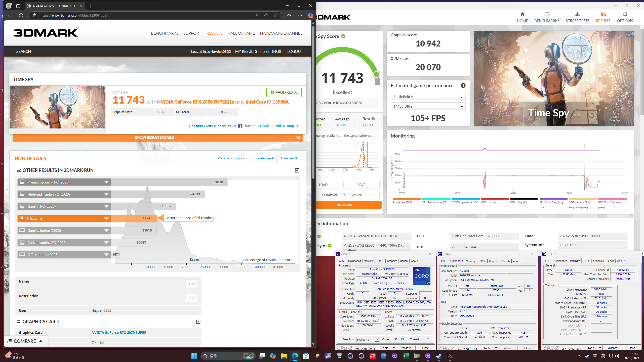This screenshot has width=644, height=362.
Task: Open tab actions menu icon in Edge
Action: coord(18,6)
